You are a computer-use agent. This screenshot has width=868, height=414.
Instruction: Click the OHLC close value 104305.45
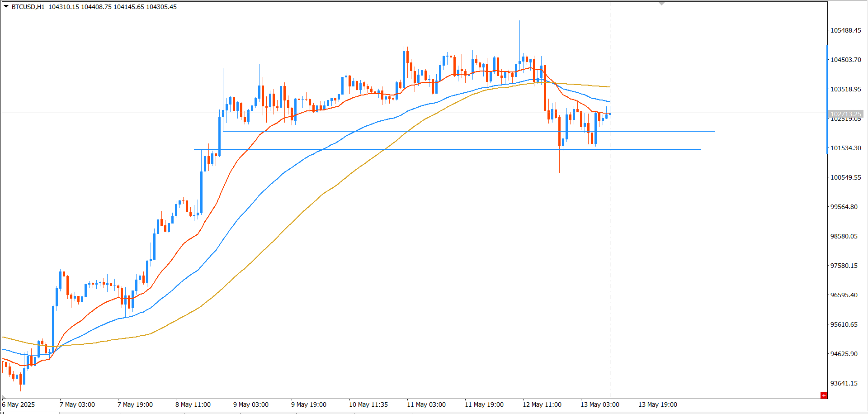click(161, 7)
